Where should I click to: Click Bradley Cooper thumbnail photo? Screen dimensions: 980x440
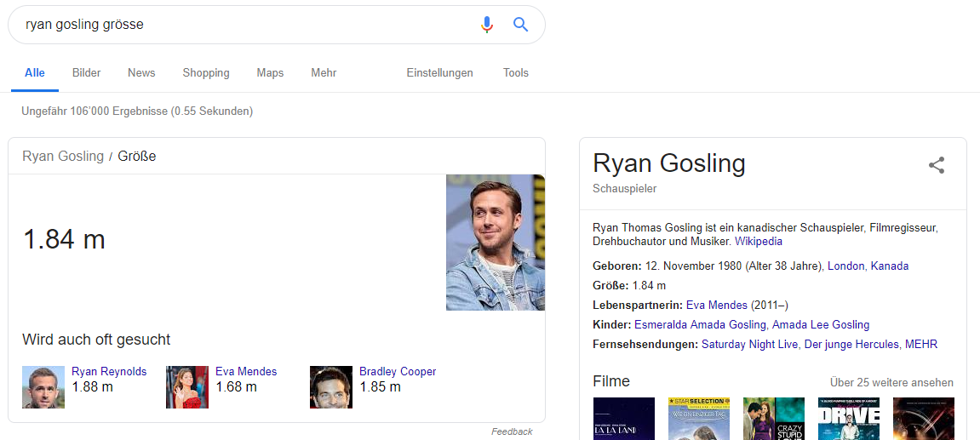point(331,387)
